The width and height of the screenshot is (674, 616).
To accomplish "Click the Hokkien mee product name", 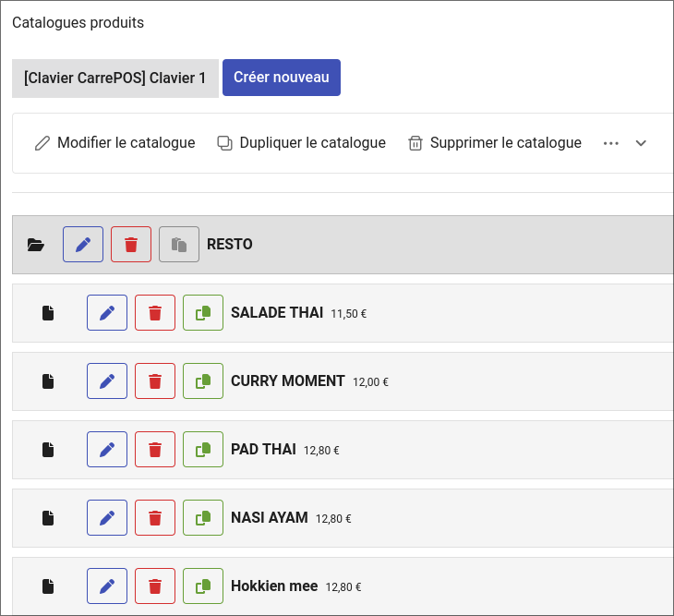I will (x=274, y=586).
